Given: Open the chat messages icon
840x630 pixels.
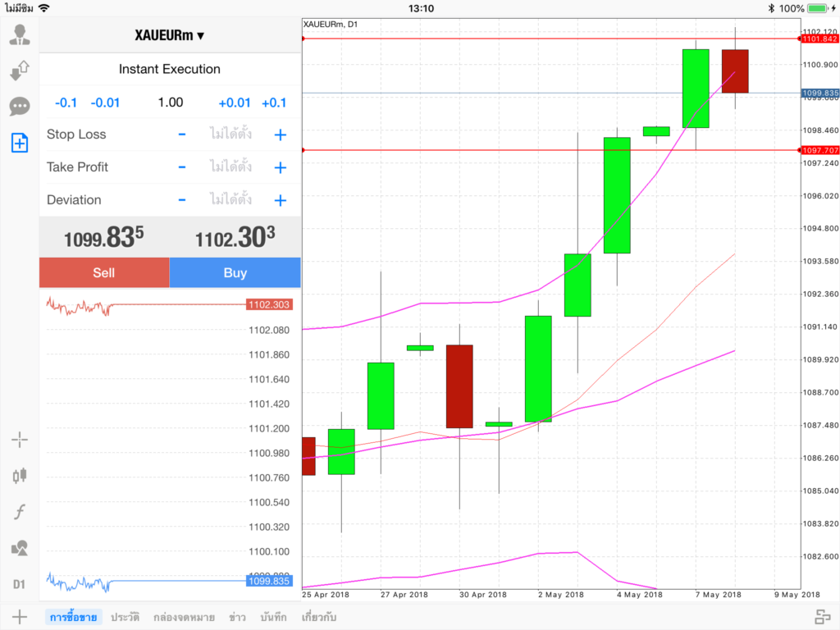Looking at the screenshot, I should 20,107.
